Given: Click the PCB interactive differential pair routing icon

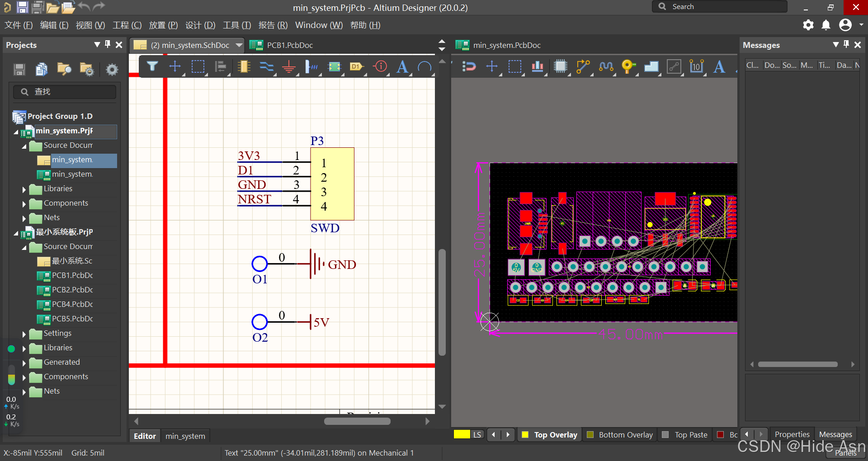Looking at the screenshot, I should pyautogui.click(x=606, y=67).
